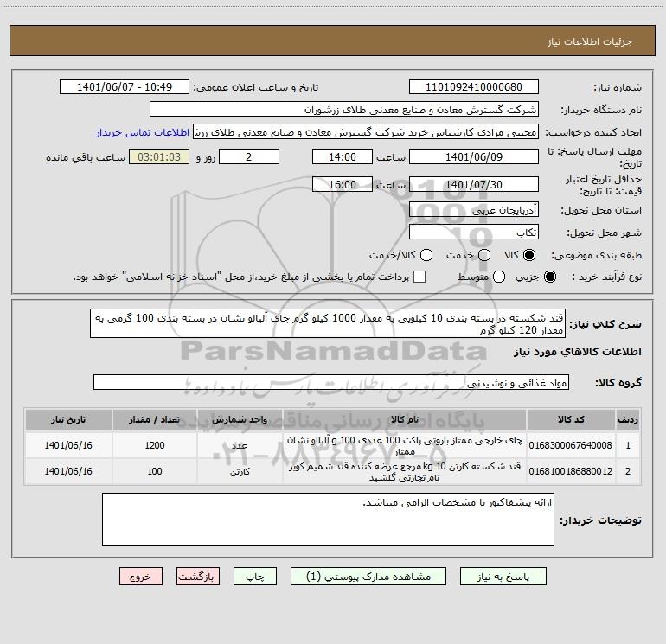Toggle the اسناد خزانه اسلامی payment checkbox
This screenshot has height=644, width=666.
(419, 277)
